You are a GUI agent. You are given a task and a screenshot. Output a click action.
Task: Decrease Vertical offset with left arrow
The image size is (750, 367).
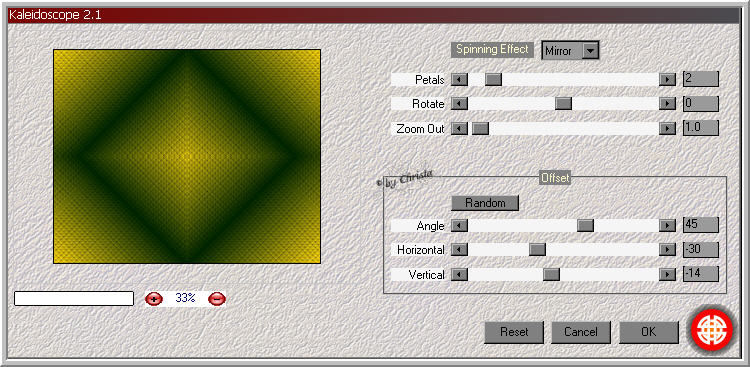[459, 274]
